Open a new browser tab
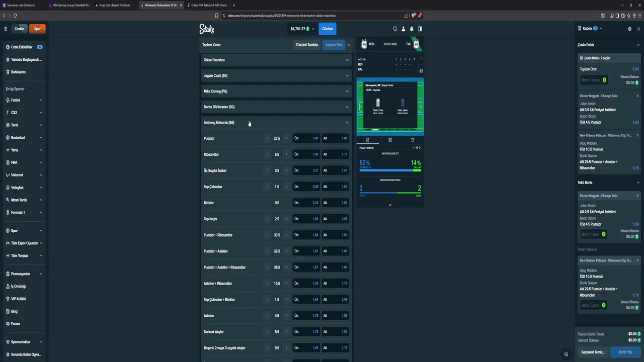 click(234, 5)
